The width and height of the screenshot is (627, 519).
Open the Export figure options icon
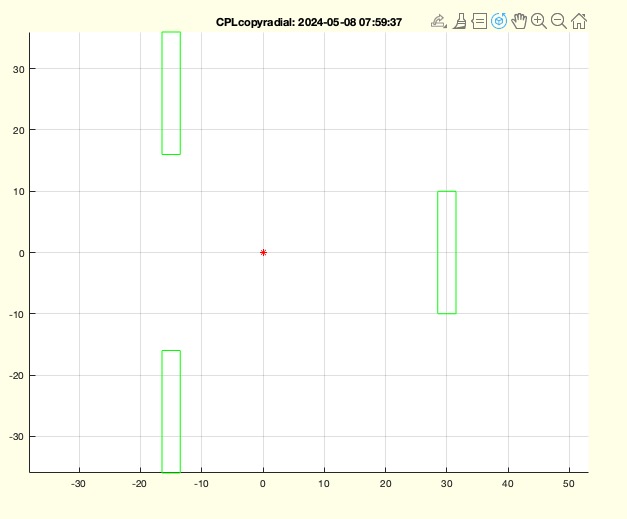click(x=438, y=21)
